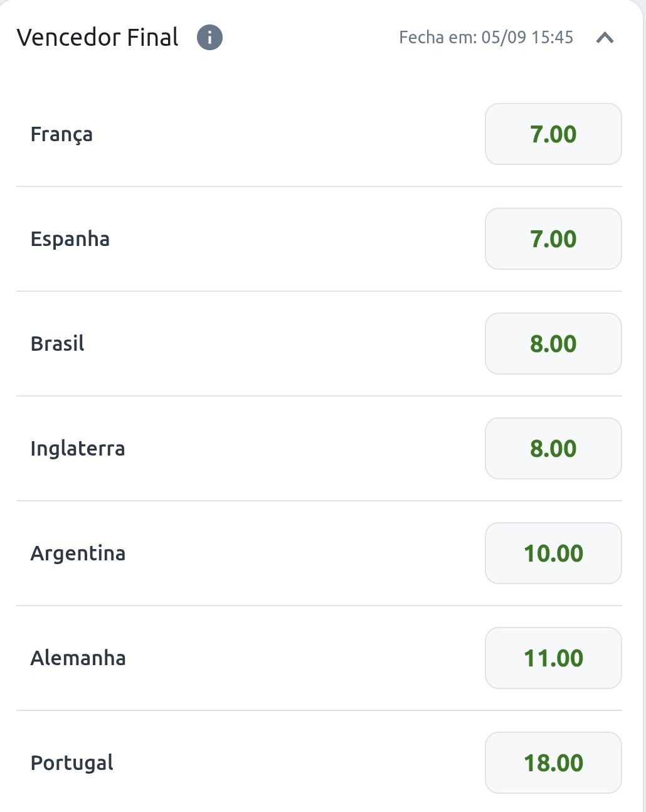This screenshot has width=646, height=812.
Task: Collapse the Vencedor Final market chevron
Action: (x=605, y=38)
